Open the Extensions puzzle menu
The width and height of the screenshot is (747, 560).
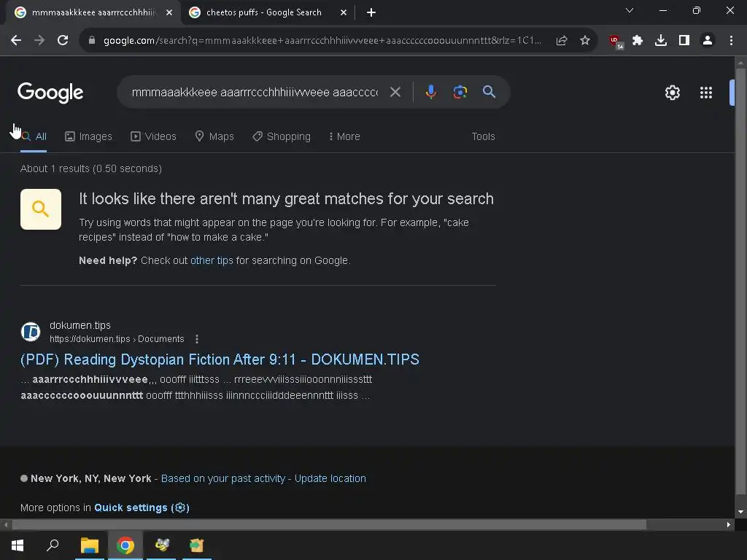(638, 41)
